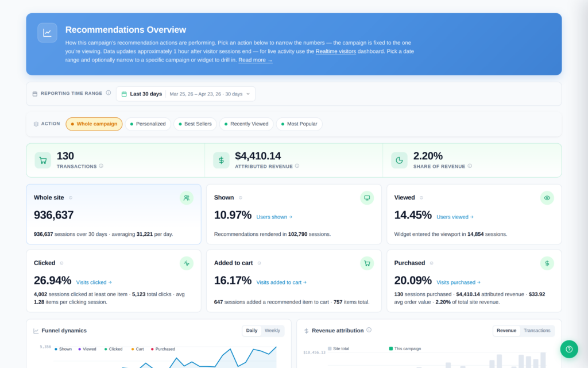Click the cursor icon on Clicked card
Screen dimensions: 588x368
coord(187,263)
